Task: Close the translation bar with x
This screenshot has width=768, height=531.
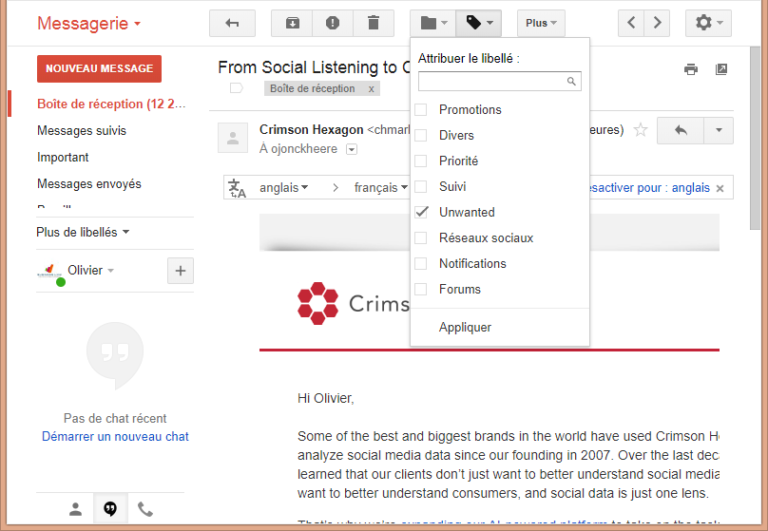Action: [x=720, y=188]
